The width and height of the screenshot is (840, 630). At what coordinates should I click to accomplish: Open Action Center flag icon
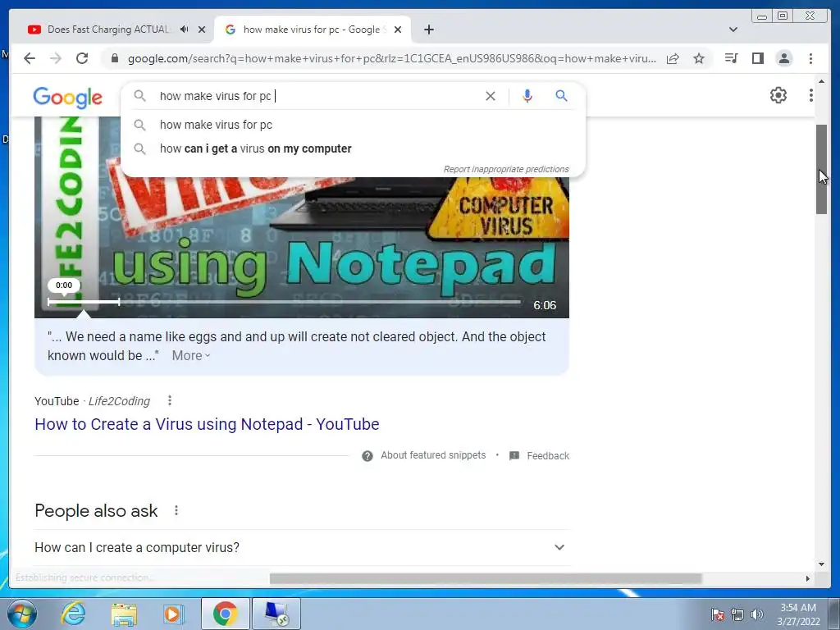pos(718,614)
